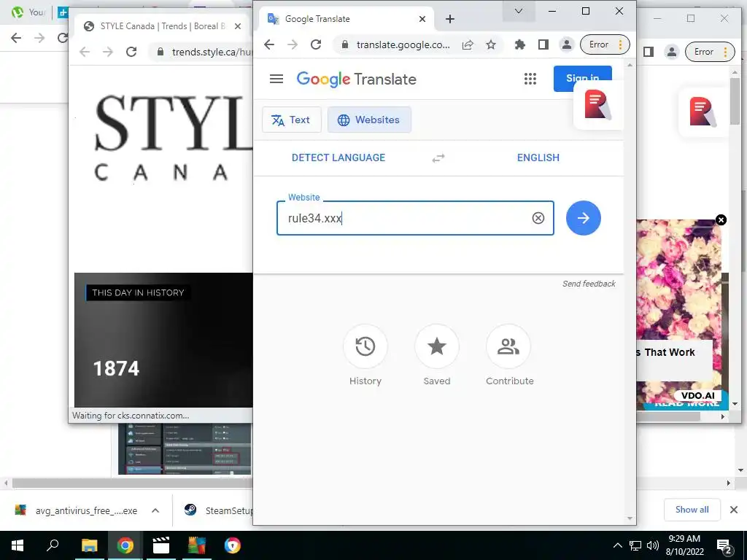Click trends.style.ca address bar

click(x=212, y=52)
